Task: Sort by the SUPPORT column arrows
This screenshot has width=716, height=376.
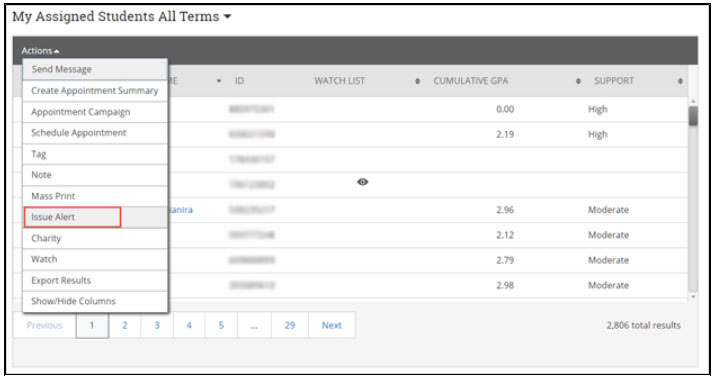Action: click(680, 81)
